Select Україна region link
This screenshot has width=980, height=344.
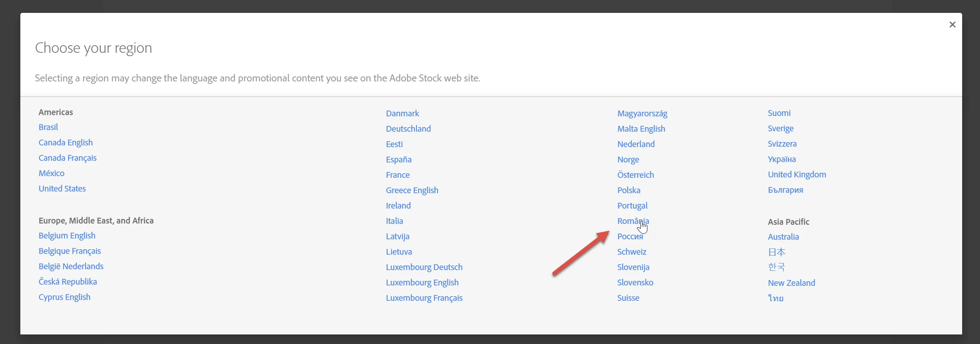coord(782,159)
